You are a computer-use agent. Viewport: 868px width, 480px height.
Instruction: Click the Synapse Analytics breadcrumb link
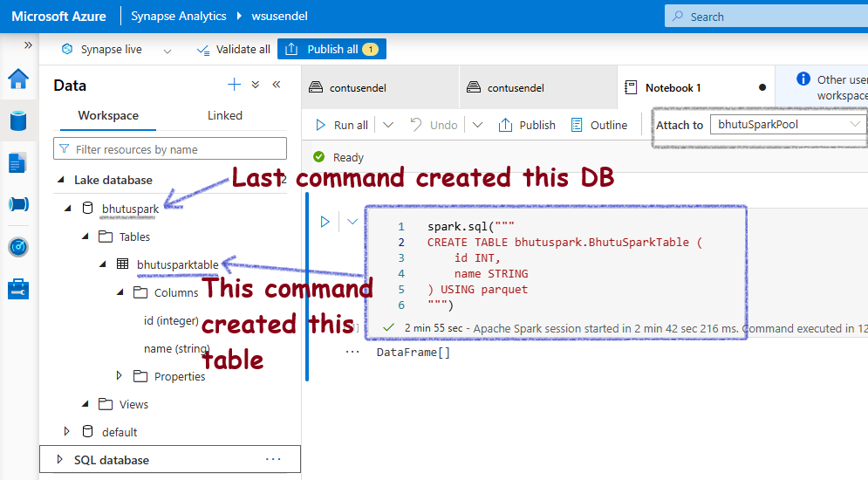point(178,16)
